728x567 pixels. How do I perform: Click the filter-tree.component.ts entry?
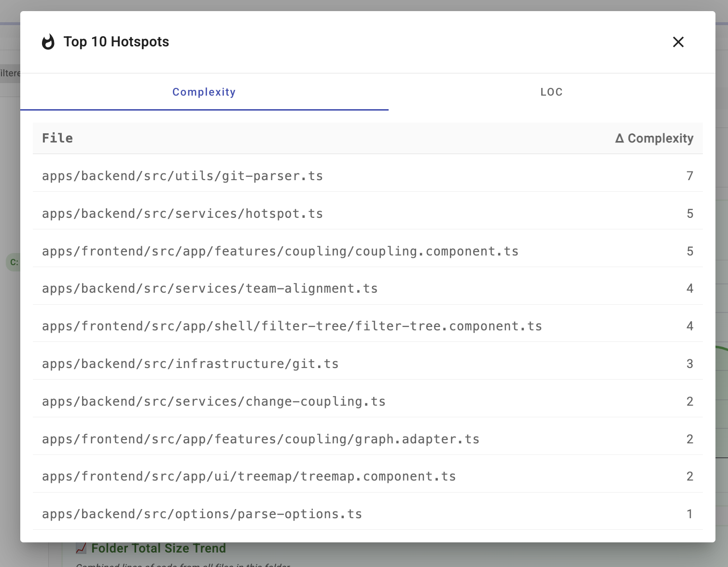pyautogui.click(x=292, y=326)
